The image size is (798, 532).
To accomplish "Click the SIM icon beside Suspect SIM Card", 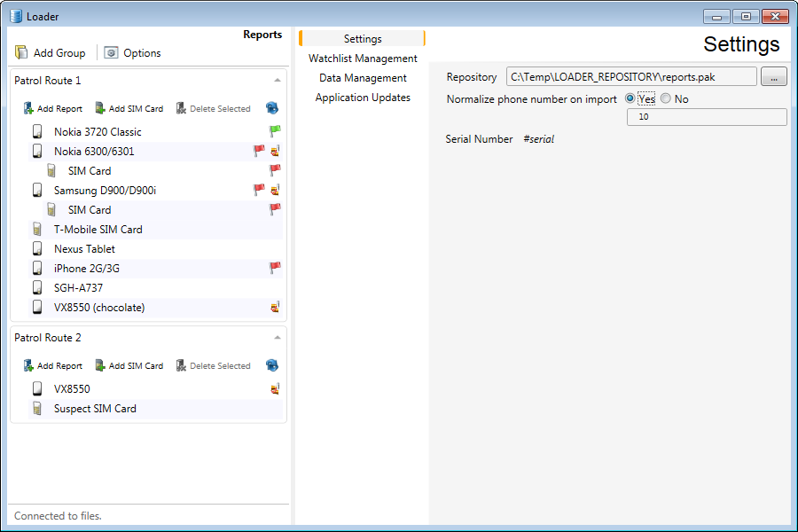I will point(37,408).
